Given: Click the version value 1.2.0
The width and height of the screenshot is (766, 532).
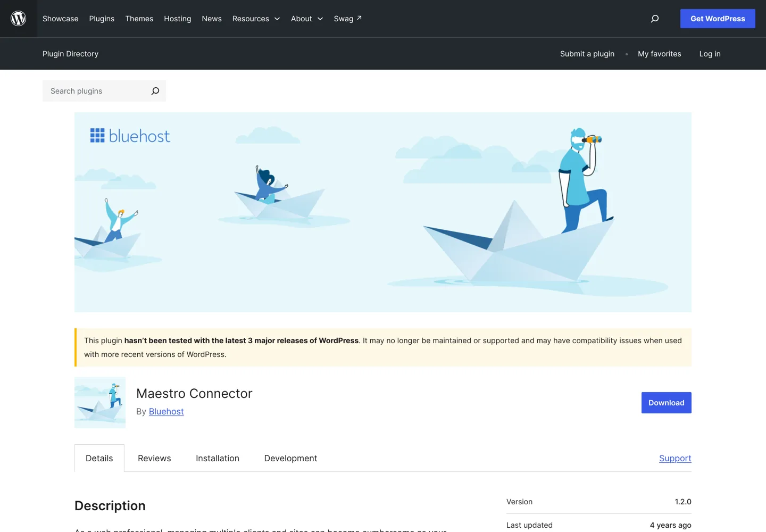Looking at the screenshot, I should (x=683, y=502).
